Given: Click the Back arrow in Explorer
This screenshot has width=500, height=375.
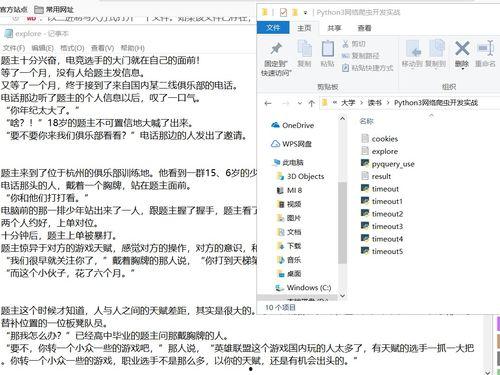Looking at the screenshot, I should click(x=268, y=103).
